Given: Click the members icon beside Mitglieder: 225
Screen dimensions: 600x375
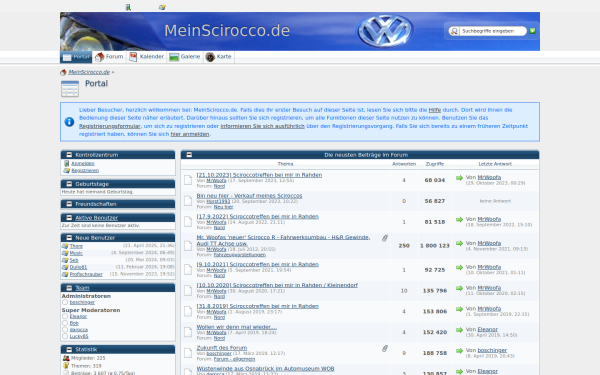Looking at the screenshot, I should coord(66,359).
